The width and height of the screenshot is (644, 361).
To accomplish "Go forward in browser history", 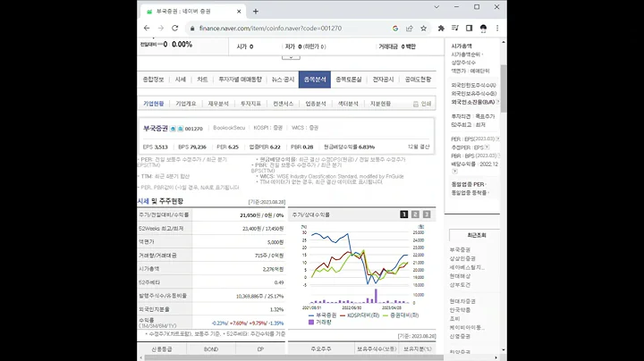I will [x=161, y=29].
